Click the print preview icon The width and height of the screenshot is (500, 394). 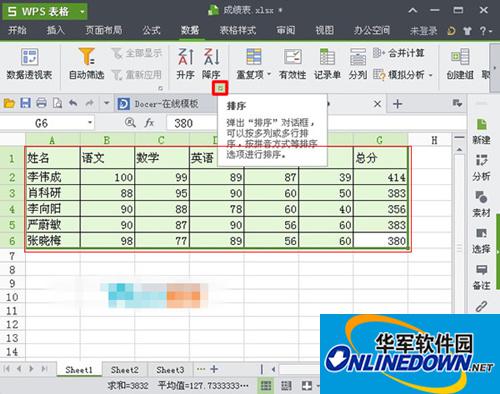tap(57, 103)
